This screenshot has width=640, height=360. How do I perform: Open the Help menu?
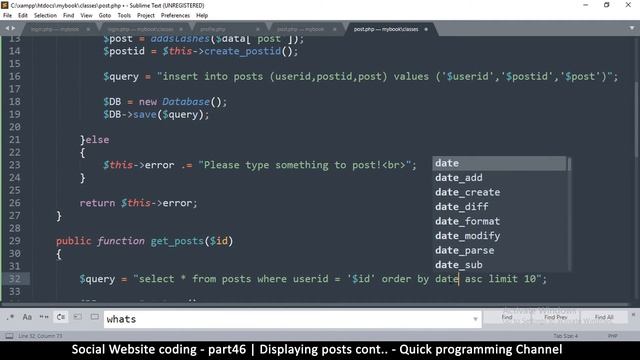point(202,16)
